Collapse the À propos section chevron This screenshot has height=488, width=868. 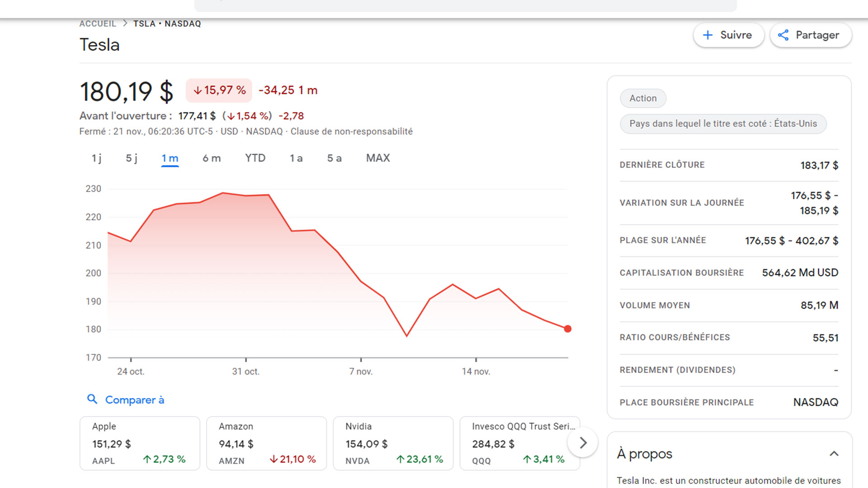coord(834,453)
